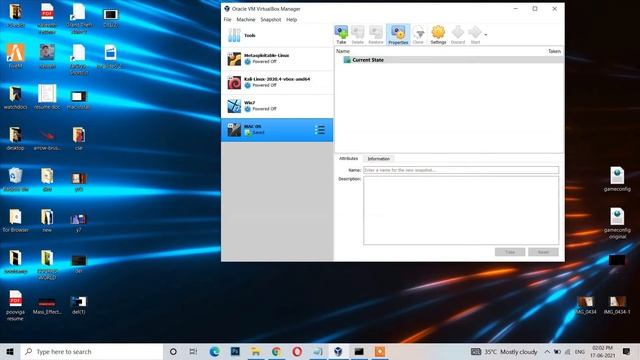
Task: Click the Discard saved state icon
Action: tap(458, 35)
